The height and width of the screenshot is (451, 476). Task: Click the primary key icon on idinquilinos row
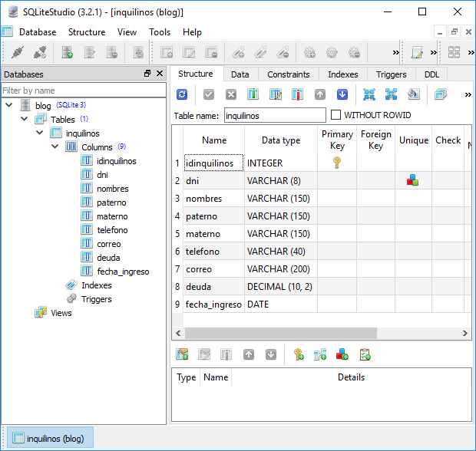click(337, 163)
